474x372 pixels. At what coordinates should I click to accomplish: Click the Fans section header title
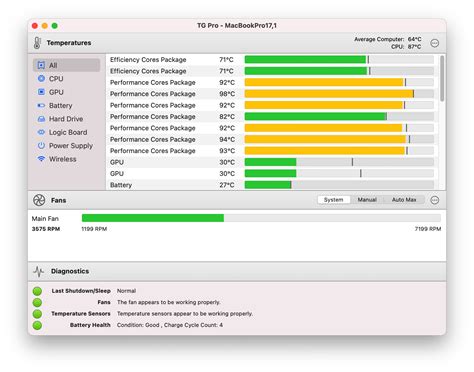[58, 200]
